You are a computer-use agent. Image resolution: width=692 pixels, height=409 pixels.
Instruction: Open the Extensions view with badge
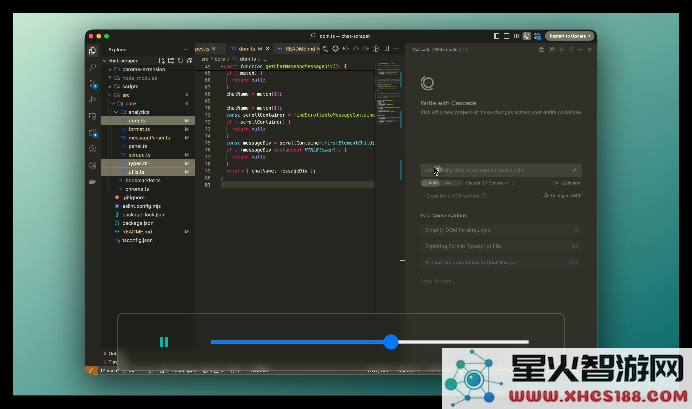point(93,133)
